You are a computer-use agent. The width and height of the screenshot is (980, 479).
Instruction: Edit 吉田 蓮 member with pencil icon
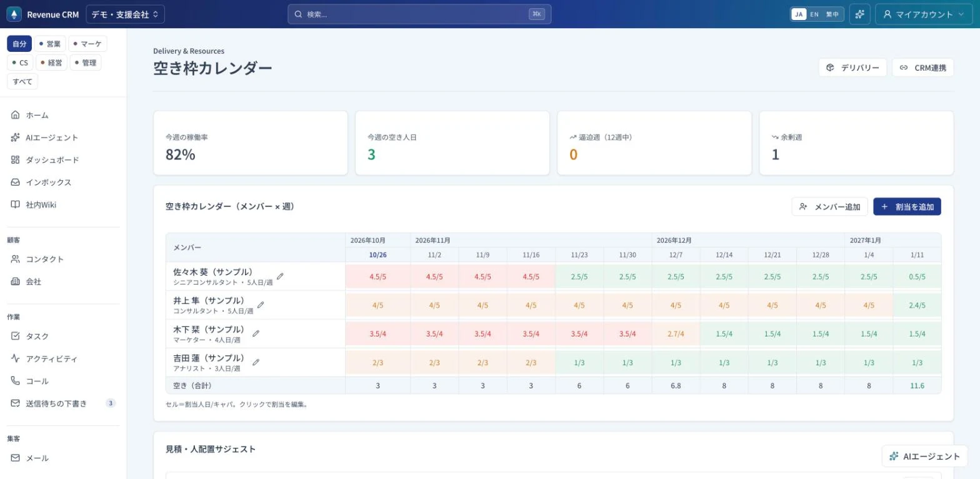[256, 362]
